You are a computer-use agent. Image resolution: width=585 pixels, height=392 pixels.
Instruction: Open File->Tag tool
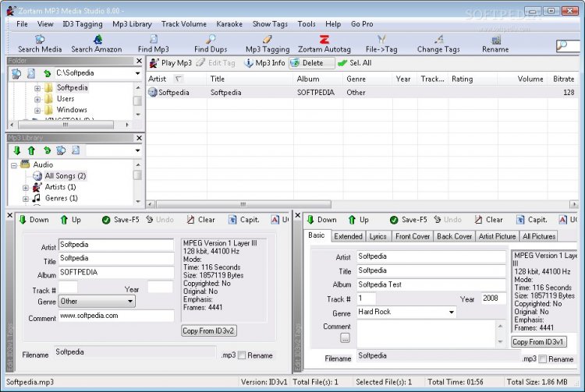click(381, 44)
